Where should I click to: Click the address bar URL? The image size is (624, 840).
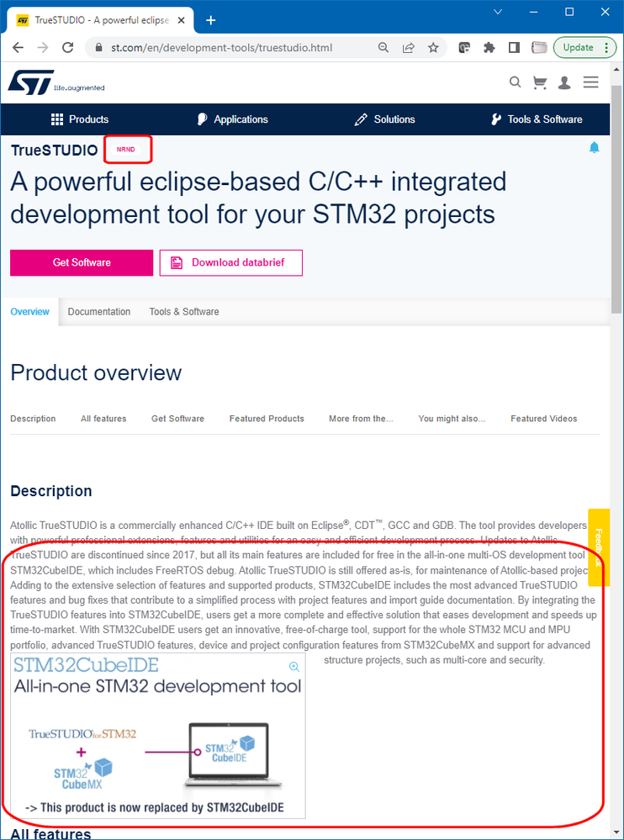click(x=221, y=48)
